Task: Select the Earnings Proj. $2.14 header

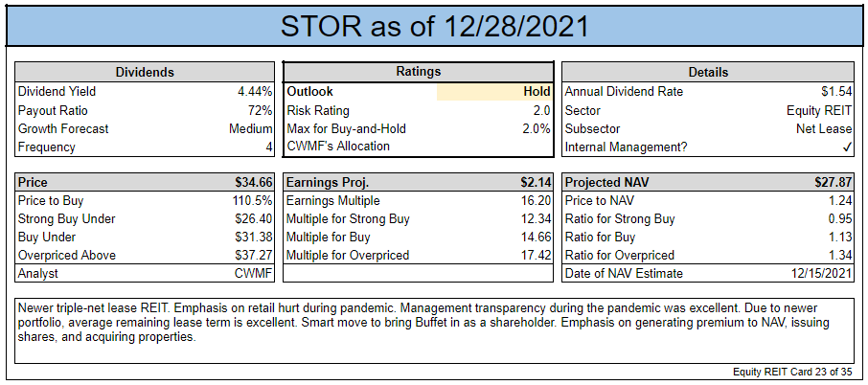Action: pyautogui.click(x=418, y=183)
